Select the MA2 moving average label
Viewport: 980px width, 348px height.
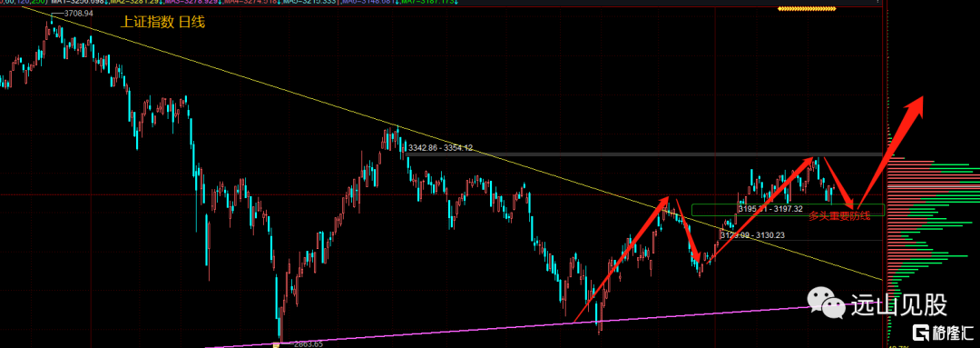[134, 3]
